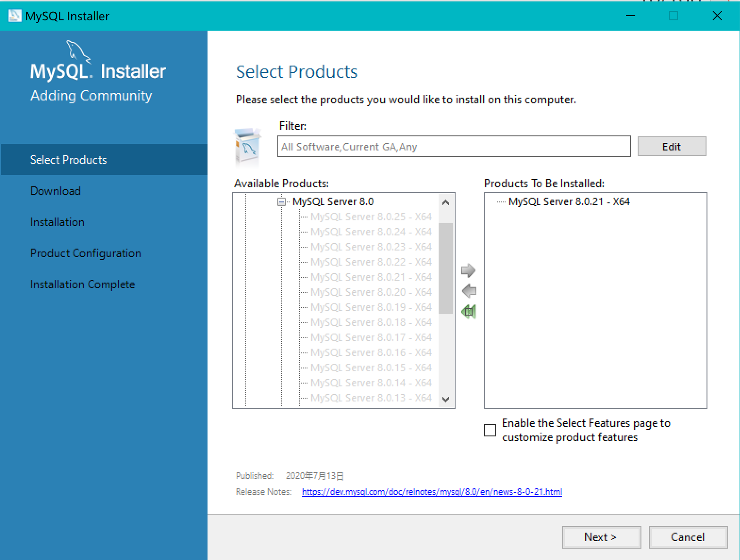The image size is (740, 560).
Task: Click the MySQL software box icon beside Filter
Action: click(248, 147)
